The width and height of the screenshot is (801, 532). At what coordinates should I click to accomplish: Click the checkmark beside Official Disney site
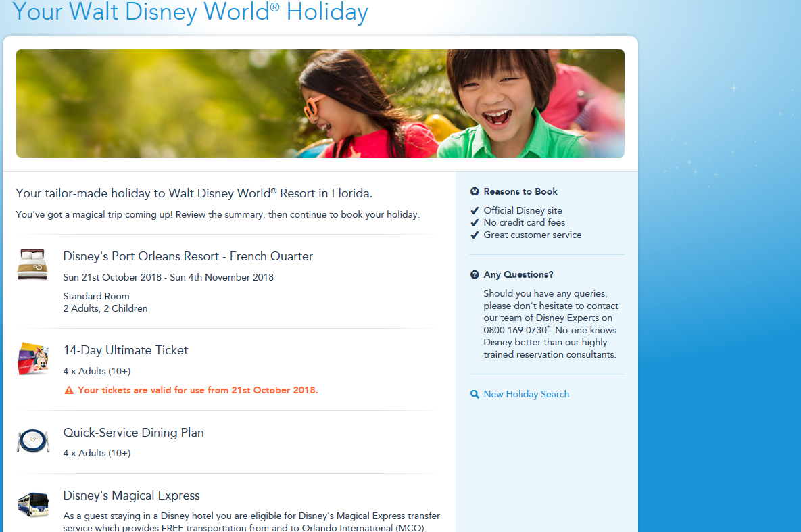click(x=475, y=210)
